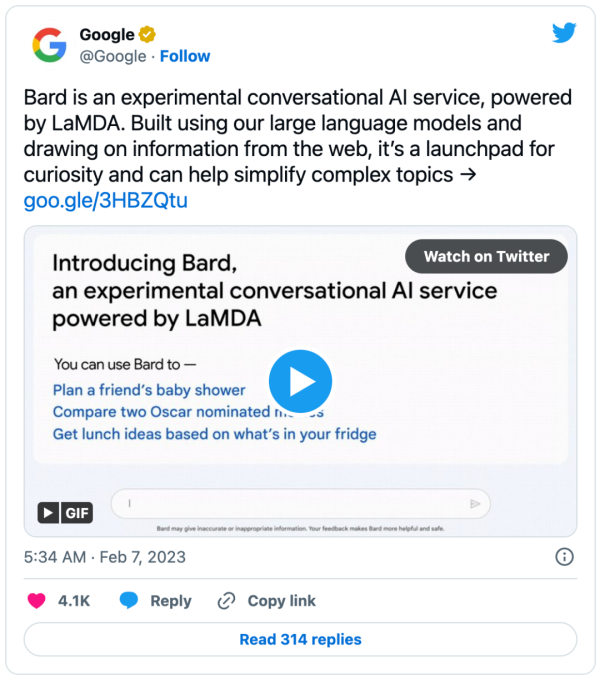Click the Copy link text
The height and width of the screenshot is (679, 600).
[x=281, y=601]
